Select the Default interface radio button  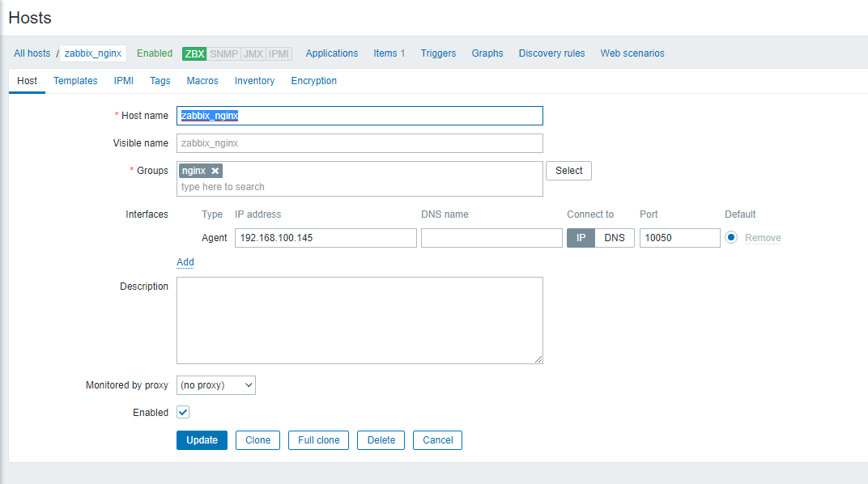click(x=731, y=237)
